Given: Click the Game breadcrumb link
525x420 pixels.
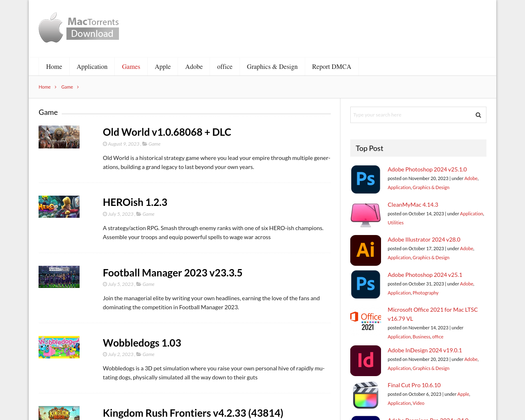Looking at the screenshot, I should point(67,87).
